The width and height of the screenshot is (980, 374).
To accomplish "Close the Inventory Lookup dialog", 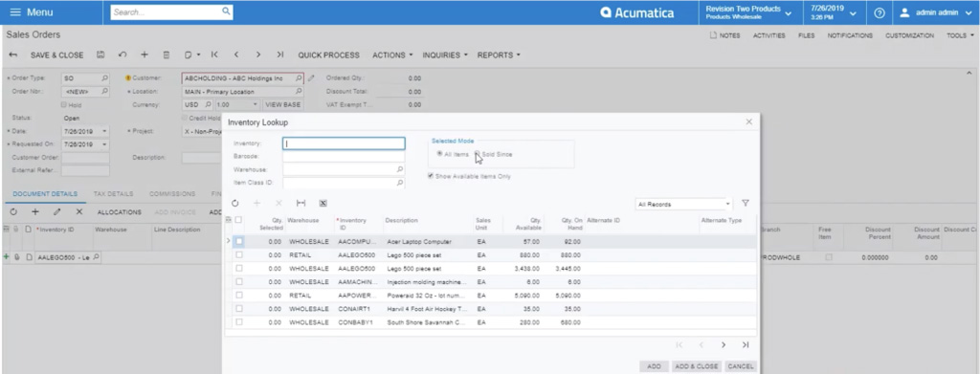I will point(748,121).
